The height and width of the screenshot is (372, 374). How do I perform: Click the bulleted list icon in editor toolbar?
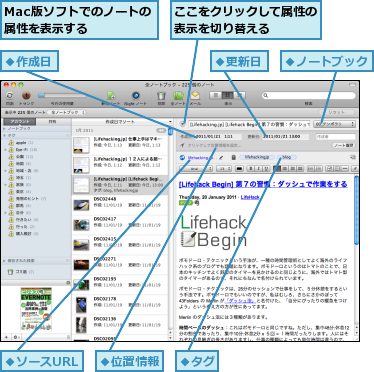point(310,169)
